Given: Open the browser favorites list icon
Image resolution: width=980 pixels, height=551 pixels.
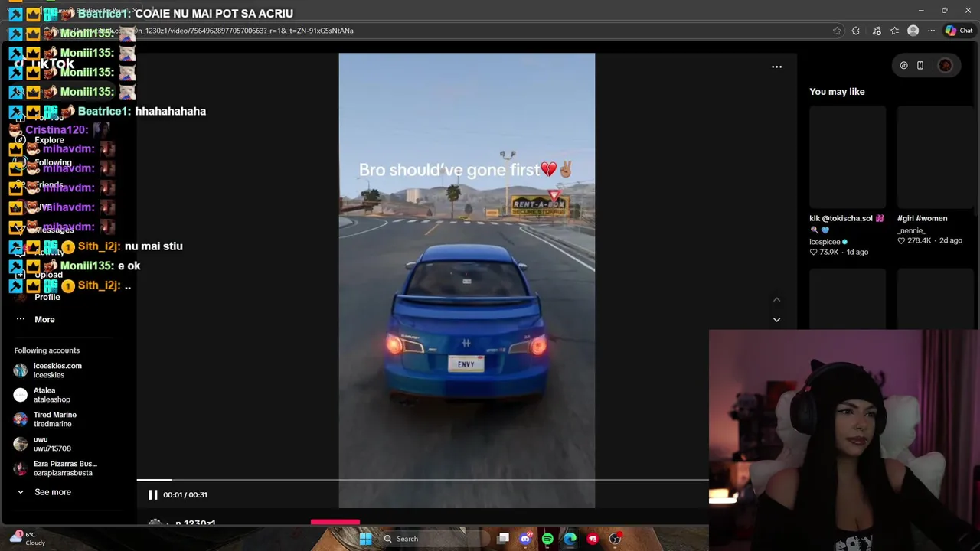Looking at the screenshot, I should pos(894,31).
